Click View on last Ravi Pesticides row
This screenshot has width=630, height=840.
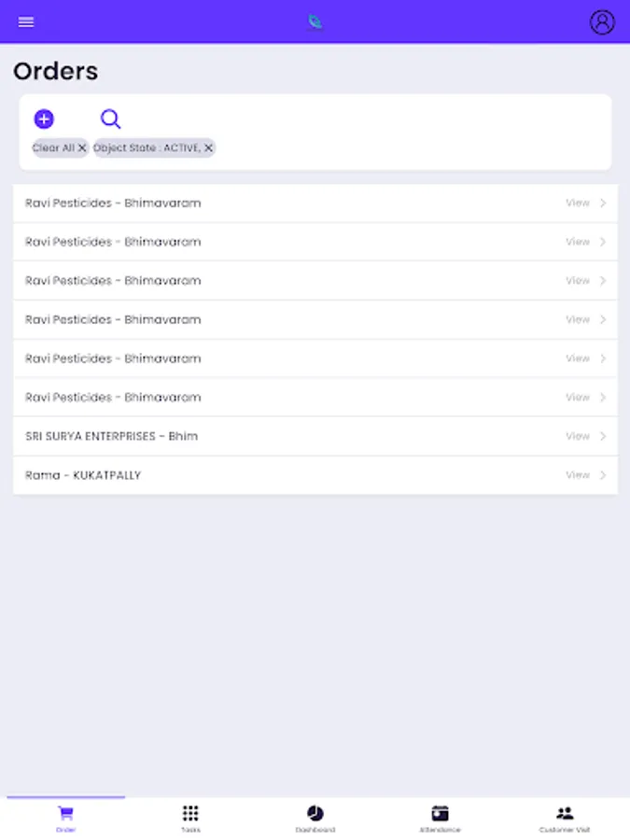tap(578, 397)
